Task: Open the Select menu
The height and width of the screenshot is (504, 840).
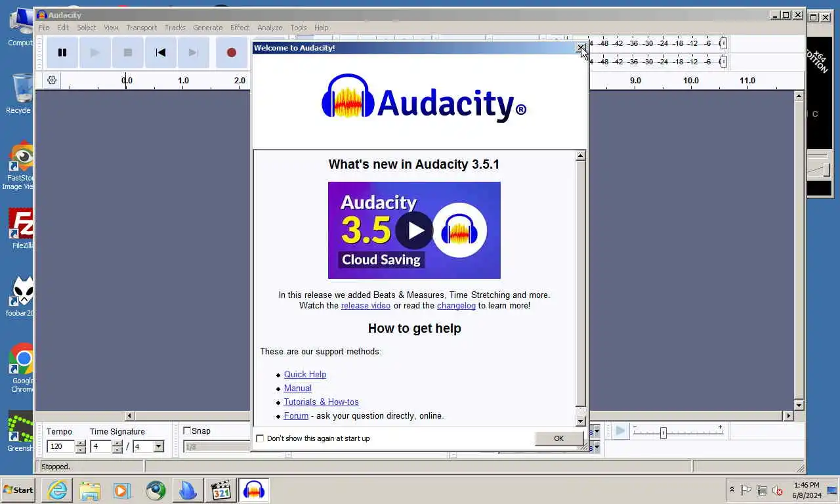Action: pyautogui.click(x=87, y=28)
